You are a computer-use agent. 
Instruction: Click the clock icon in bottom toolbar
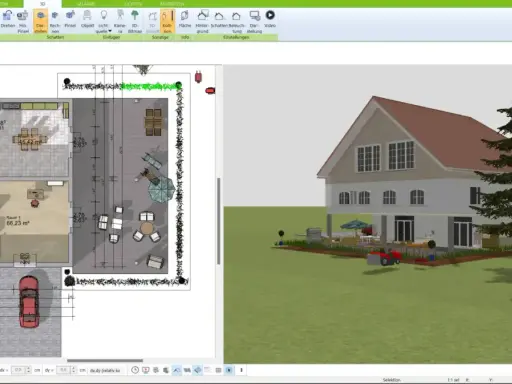135,370
